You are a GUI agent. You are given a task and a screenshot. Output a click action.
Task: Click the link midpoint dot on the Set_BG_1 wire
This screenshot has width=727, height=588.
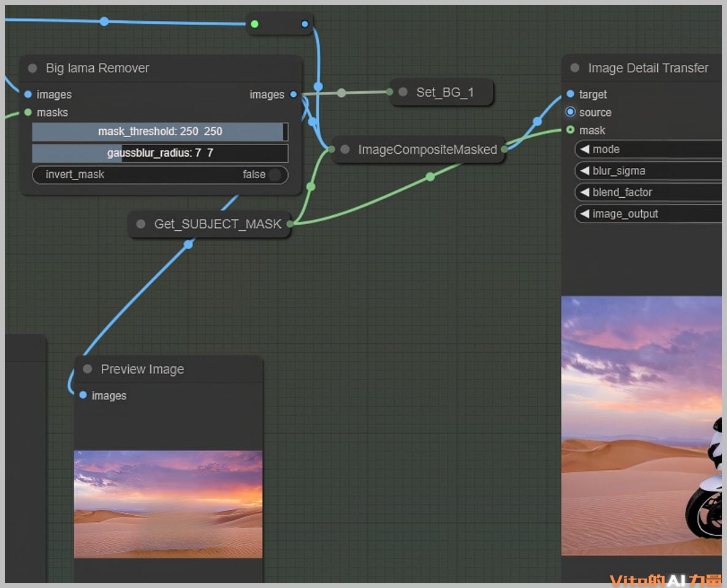click(341, 93)
